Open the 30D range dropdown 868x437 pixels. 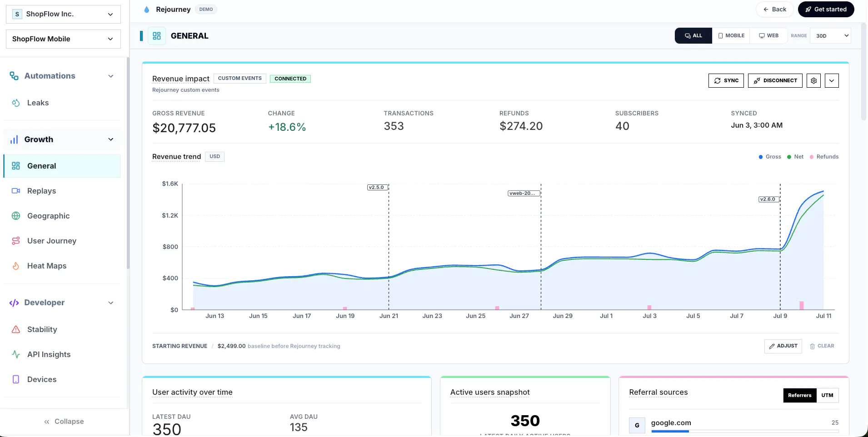[830, 36]
